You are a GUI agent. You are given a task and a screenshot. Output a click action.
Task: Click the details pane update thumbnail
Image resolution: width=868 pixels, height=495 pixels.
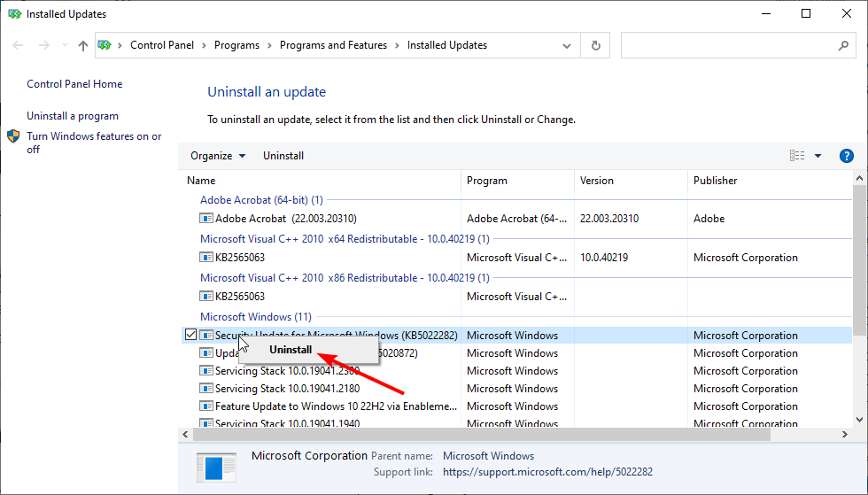(216, 468)
